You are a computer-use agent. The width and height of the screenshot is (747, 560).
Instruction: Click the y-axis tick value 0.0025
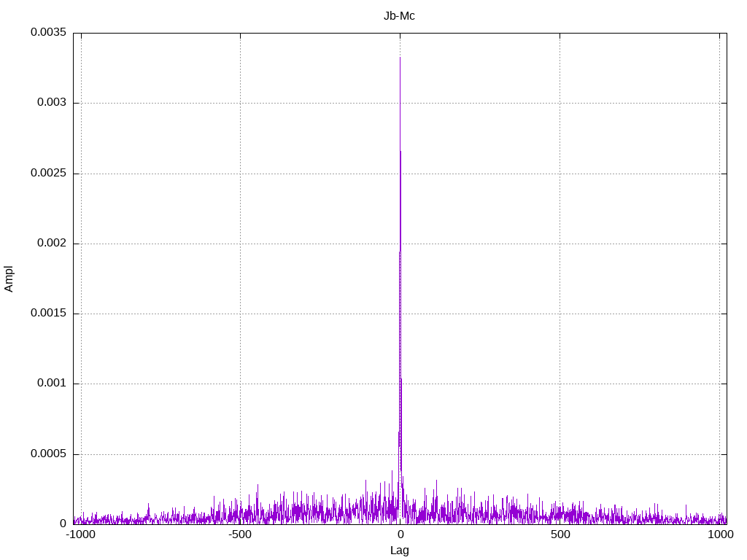pos(49,173)
